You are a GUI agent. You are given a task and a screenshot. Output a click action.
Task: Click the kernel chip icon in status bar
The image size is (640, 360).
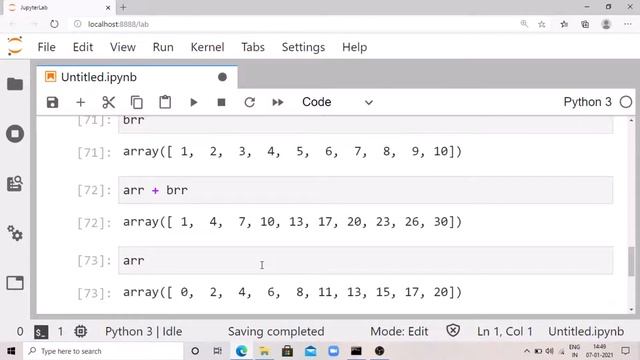coord(80,331)
